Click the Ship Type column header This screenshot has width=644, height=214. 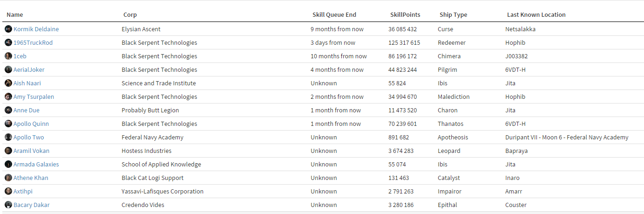[453, 15]
